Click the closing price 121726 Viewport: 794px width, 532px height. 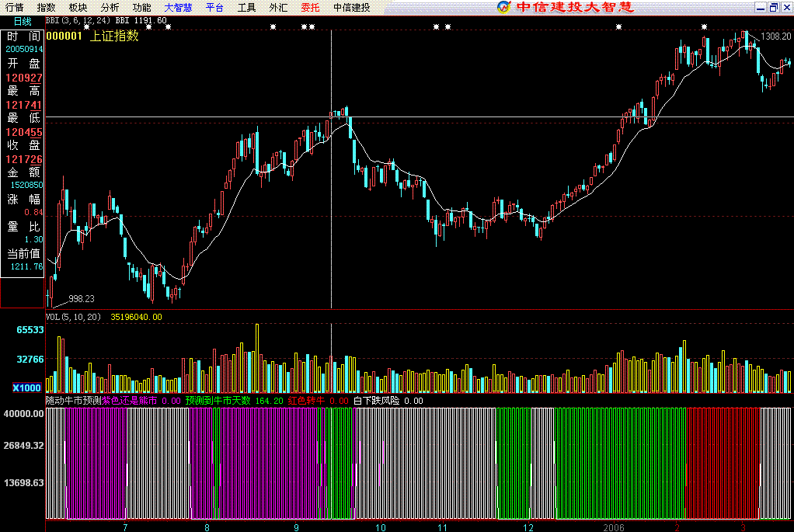(x=24, y=159)
